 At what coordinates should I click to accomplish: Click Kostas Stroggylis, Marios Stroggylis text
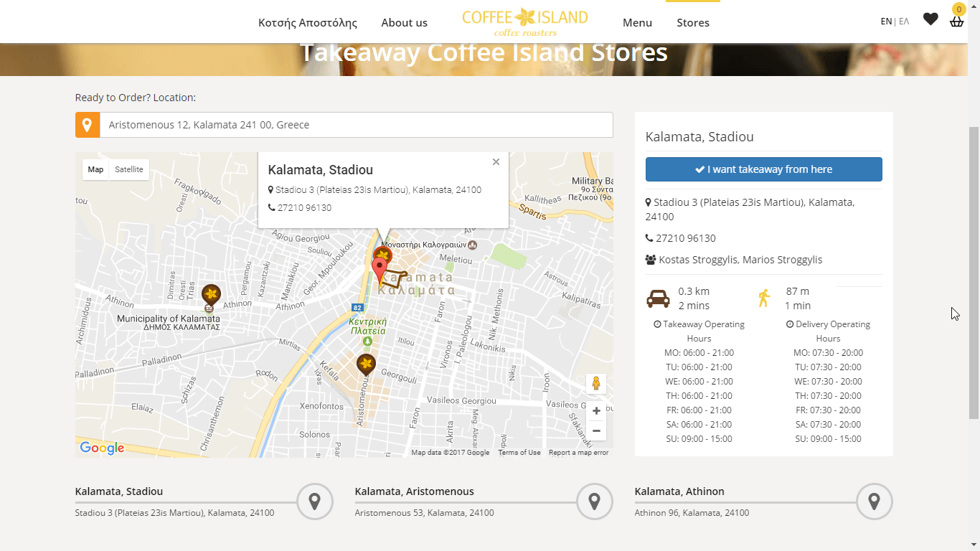pos(740,260)
